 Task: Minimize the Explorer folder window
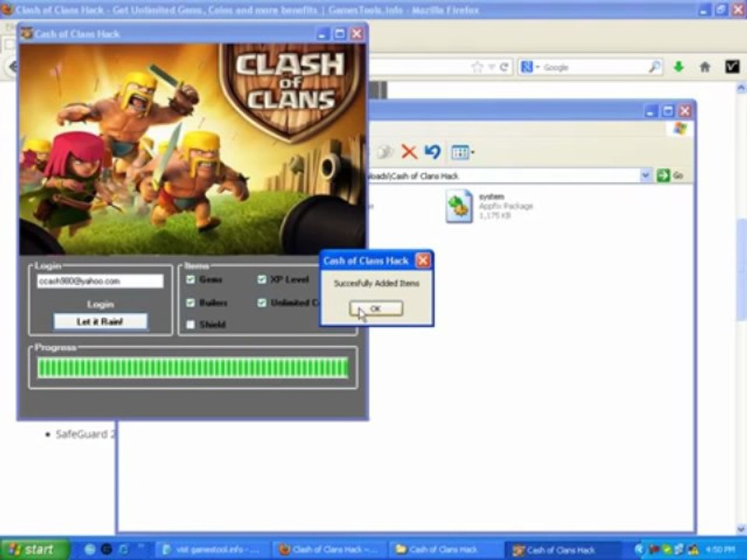click(651, 111)
